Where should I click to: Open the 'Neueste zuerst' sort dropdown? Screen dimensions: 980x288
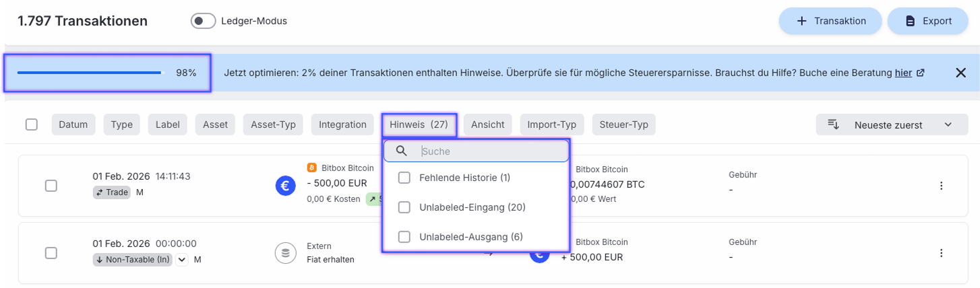pyautogui.click(x=888, y=124)
